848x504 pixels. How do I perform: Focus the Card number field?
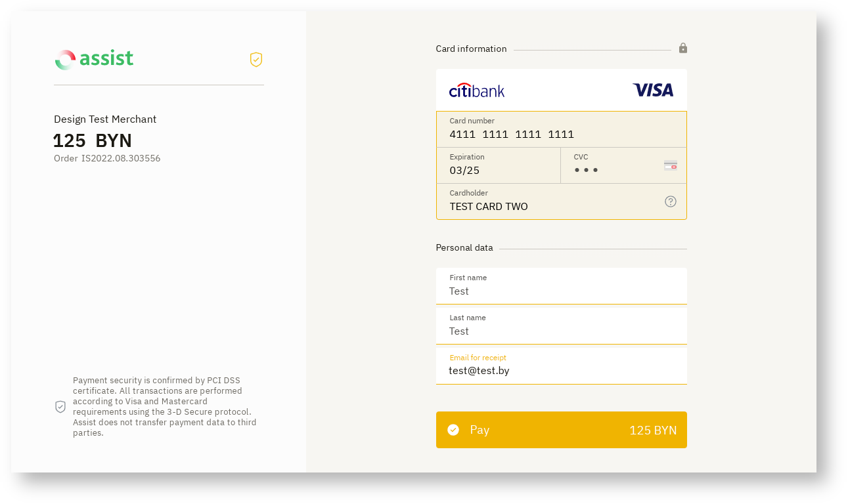[561, 134]
